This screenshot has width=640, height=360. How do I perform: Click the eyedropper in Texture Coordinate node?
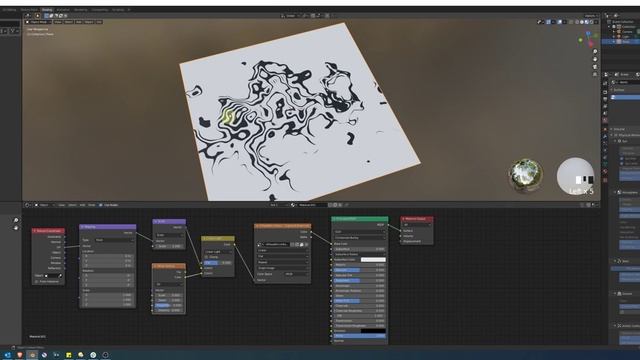click(x=60, y=276)
